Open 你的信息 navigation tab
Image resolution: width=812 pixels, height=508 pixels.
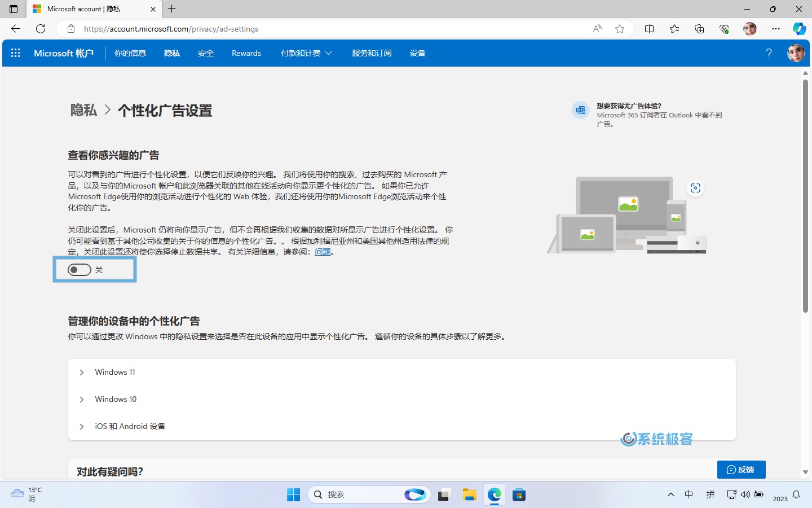[x=130, y=53]
